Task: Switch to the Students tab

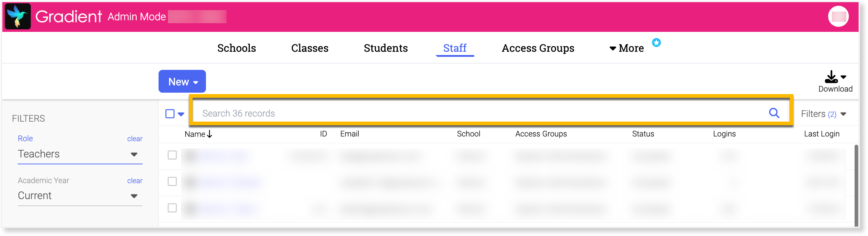Action: point(385,48)
